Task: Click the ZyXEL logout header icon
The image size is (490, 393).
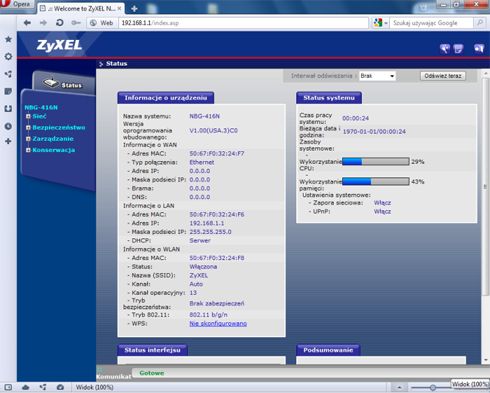Action: coord(479,49)
